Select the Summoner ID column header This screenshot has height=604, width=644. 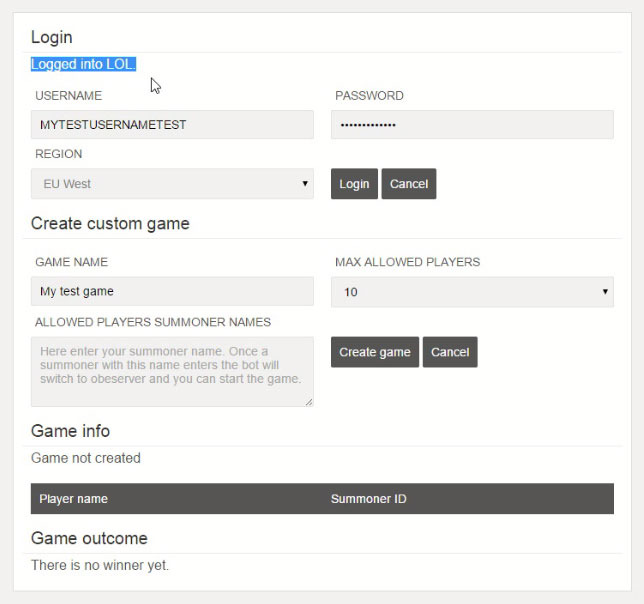368,499
